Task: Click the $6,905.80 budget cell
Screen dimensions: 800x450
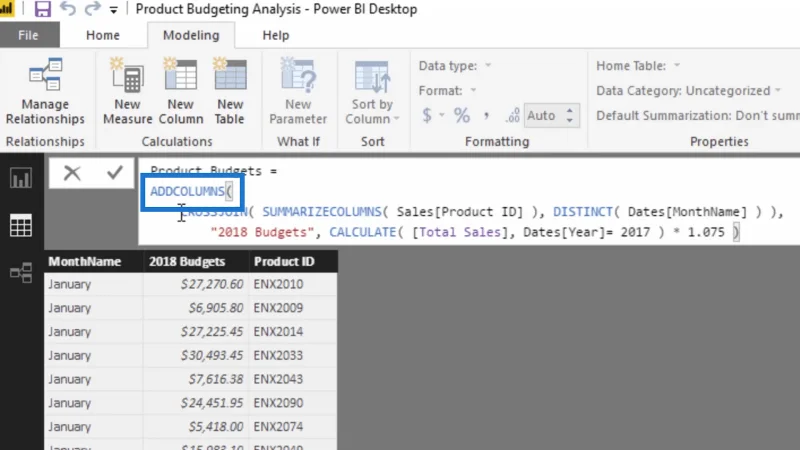Action: pos(196,308)
